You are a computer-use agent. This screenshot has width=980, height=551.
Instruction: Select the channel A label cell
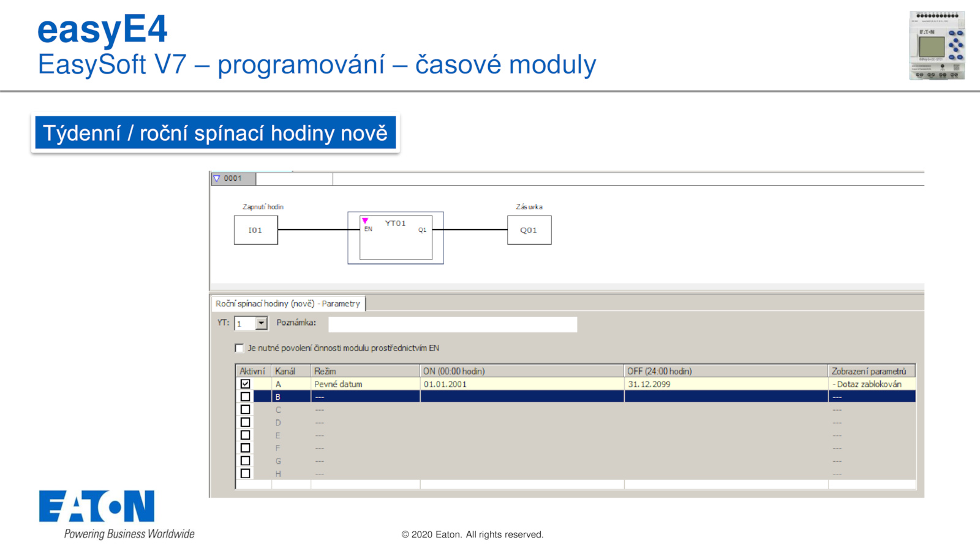[291, 384]
